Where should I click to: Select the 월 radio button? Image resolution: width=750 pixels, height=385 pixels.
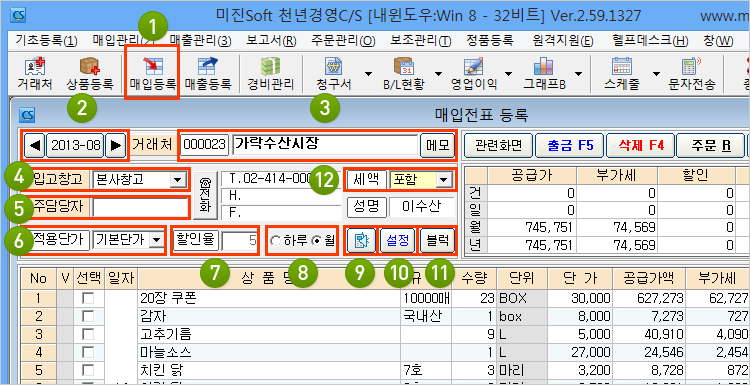point(316,241)
